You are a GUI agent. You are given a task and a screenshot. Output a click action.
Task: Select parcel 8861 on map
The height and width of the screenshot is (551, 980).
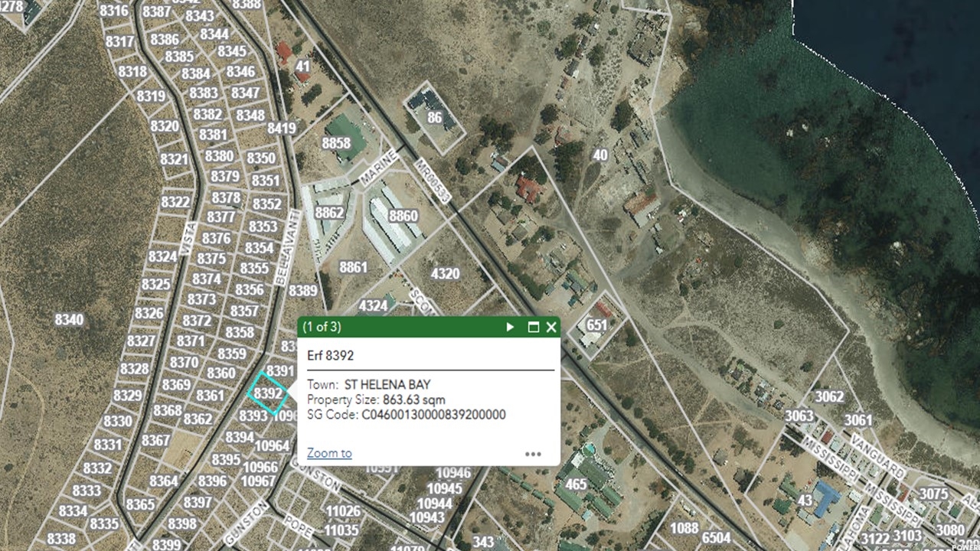point(353,268)
